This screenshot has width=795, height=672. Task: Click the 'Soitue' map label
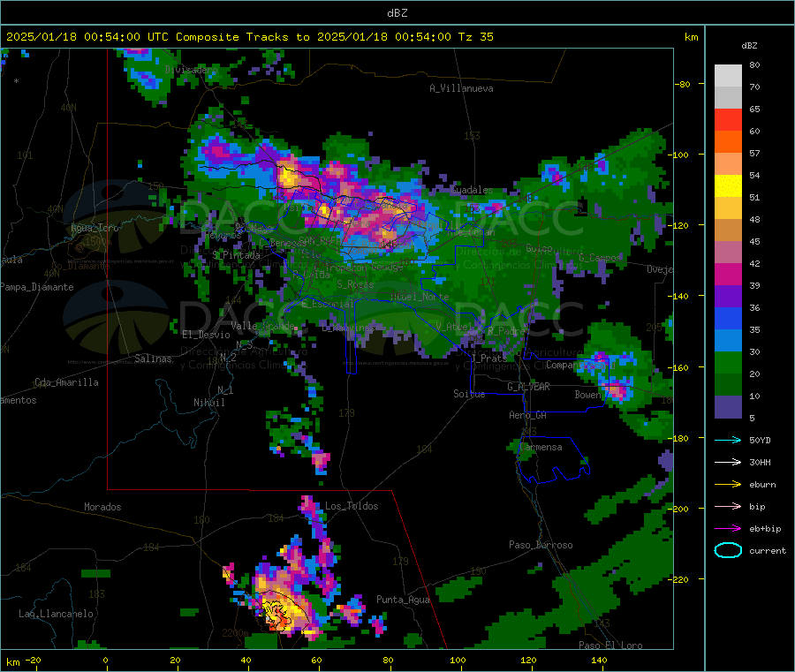(x=469, y=394)
